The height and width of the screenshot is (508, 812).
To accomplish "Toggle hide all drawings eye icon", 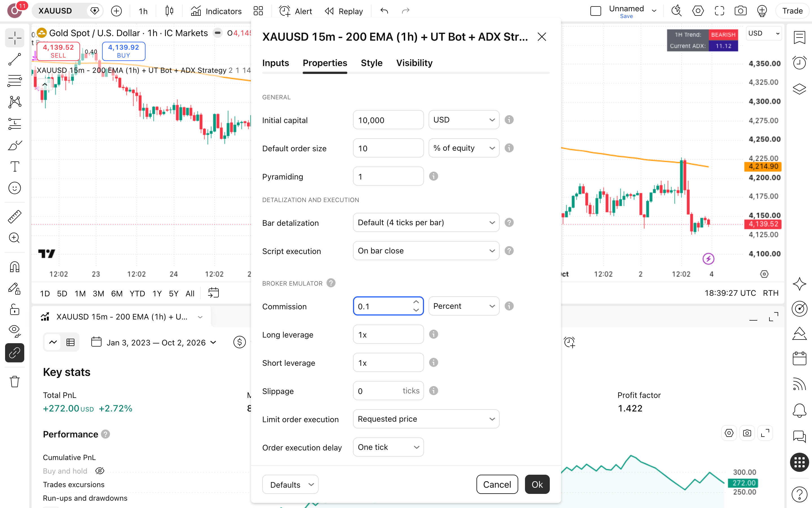I will (14, 331).
